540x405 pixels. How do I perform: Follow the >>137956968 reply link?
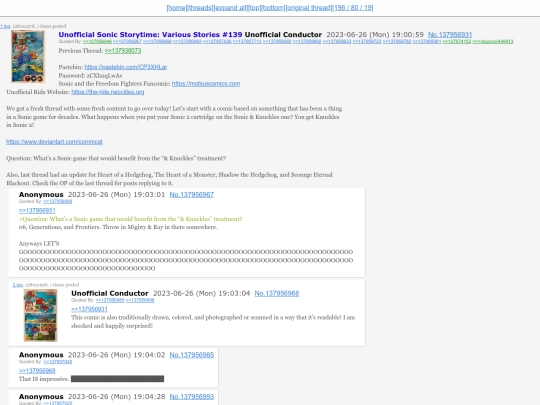[x=37, y=371]
